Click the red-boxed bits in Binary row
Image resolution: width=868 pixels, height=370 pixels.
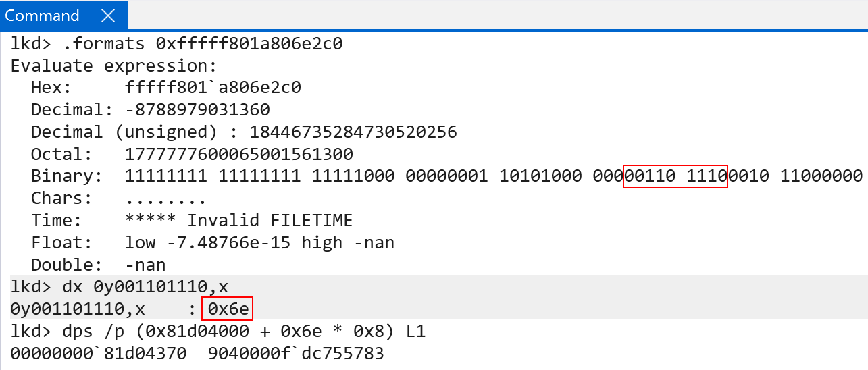[675, 176]
